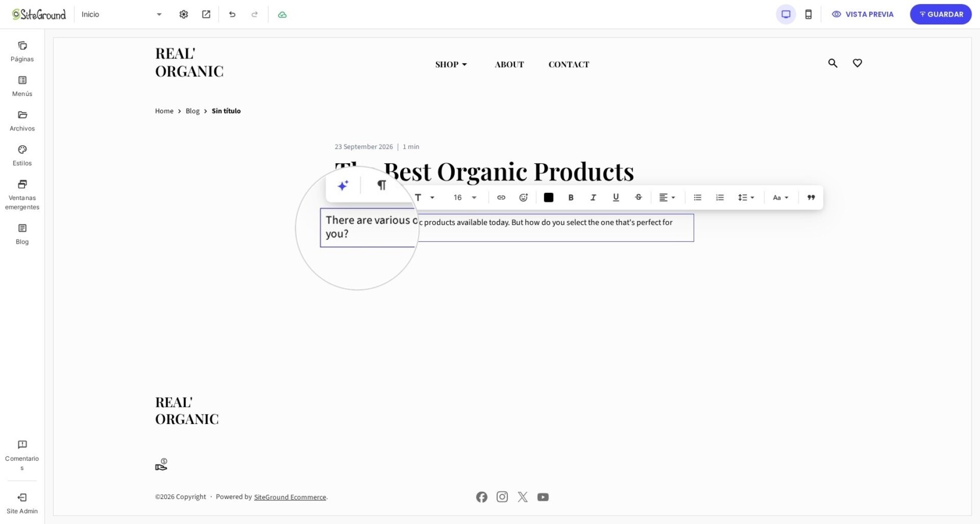Click the X footer icon
980x524 pixels.
pyautogui.click(x=523, y=497)
